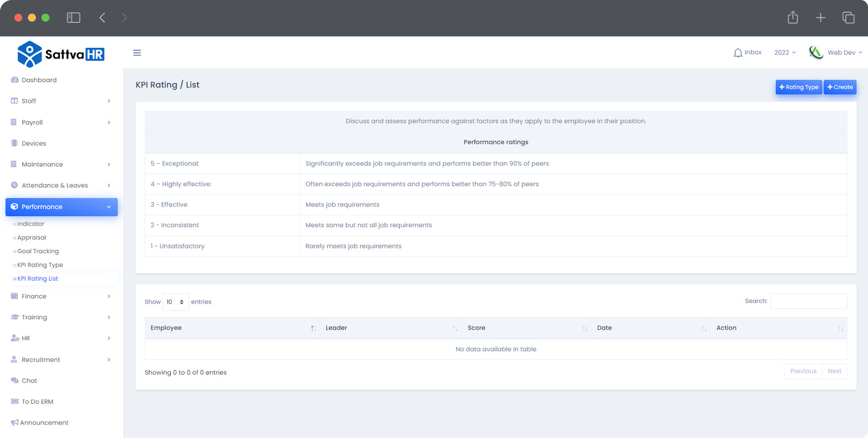
Task: Select Goal Tracking in the sidebar
Action: (38, 252)
